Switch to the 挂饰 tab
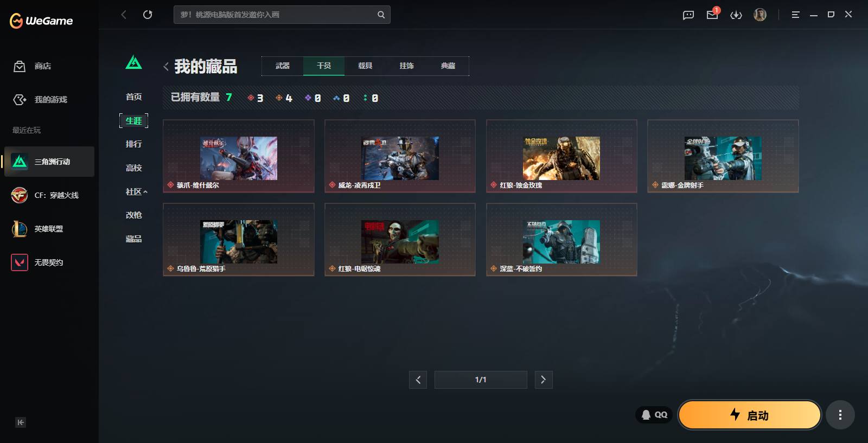 pos(406,66)
